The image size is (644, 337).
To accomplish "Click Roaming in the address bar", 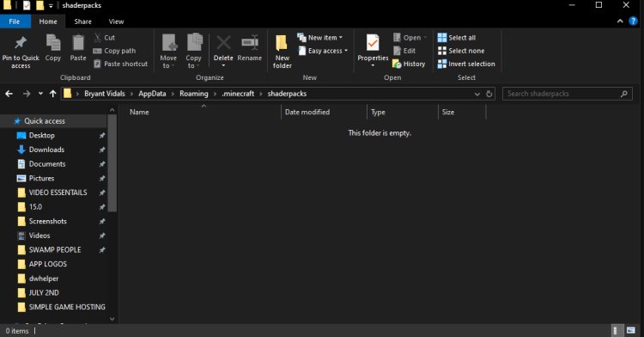I will (x=193, y=94).
